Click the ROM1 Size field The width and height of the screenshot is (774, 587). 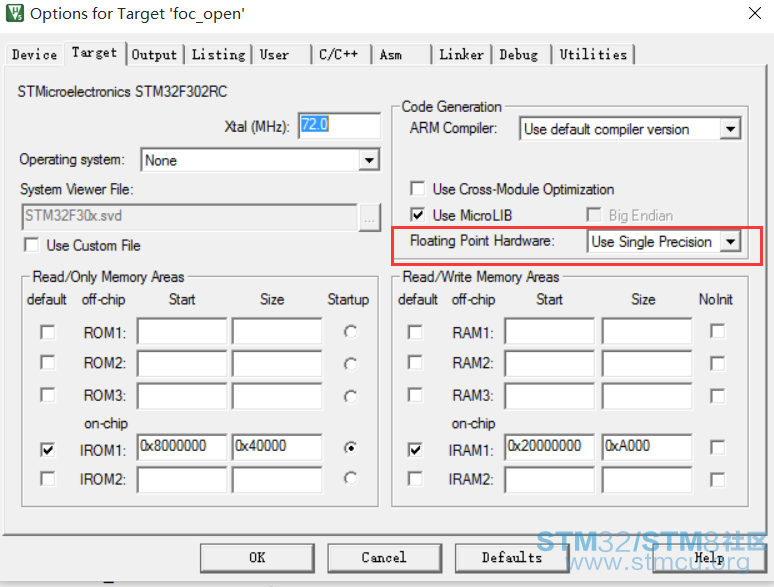[277, 331]
